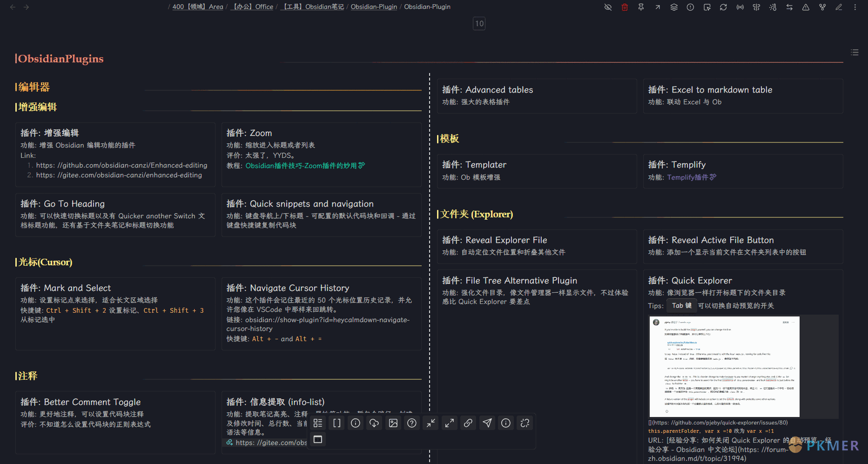Click info icon beside the paper plane

(506, 423)
